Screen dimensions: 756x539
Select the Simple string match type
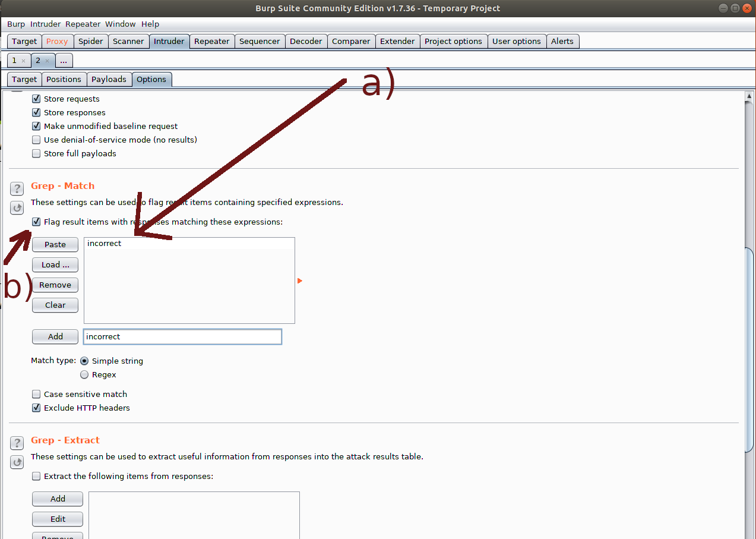[x=84, y=361]
